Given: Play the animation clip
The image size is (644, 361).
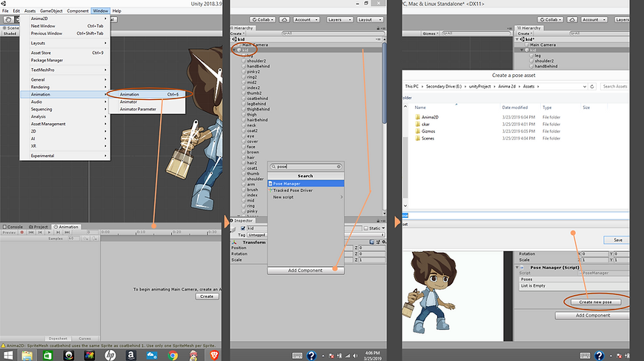Looking at the screenshot, I should pyautogui.click(x=50, y=232).
